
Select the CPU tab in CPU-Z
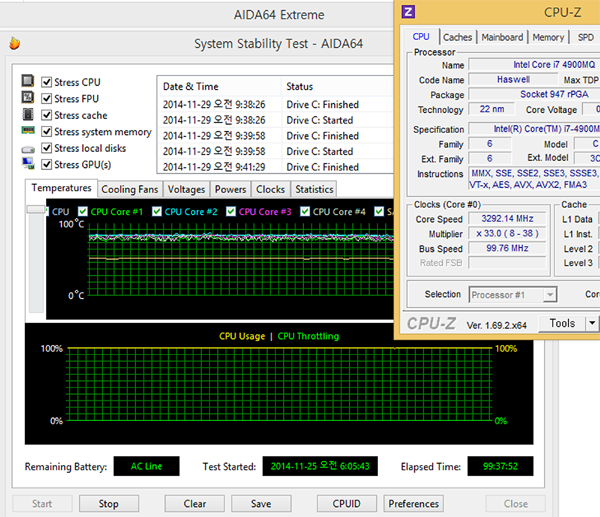tap(421, 37)
